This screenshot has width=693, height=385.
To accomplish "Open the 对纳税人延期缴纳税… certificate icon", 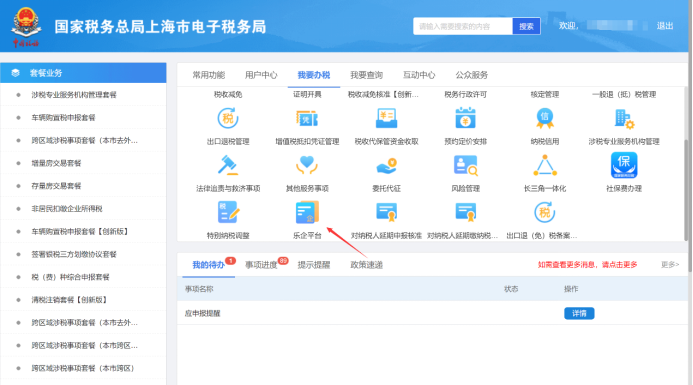I will point(465,212).
